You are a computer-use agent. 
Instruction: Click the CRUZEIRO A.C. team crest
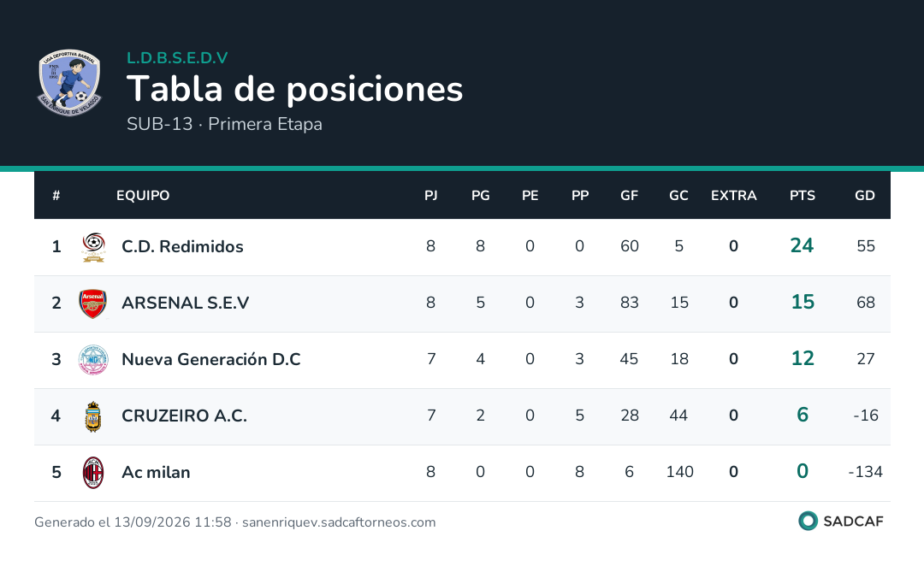(x=93, y=416)
